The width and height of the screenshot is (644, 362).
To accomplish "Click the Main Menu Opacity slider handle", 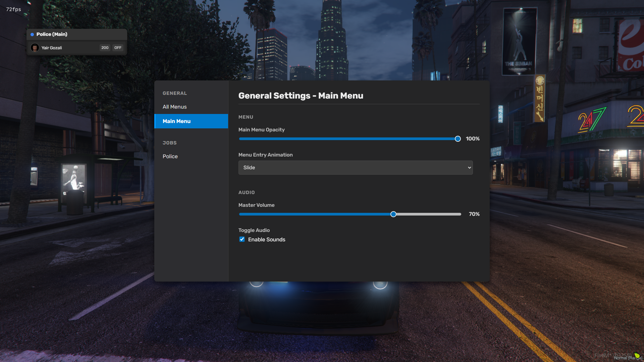I will point(458,139).
